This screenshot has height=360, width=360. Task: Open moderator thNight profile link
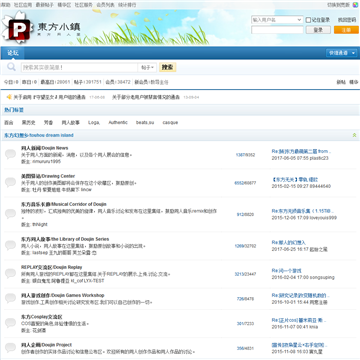pos(40,224)
